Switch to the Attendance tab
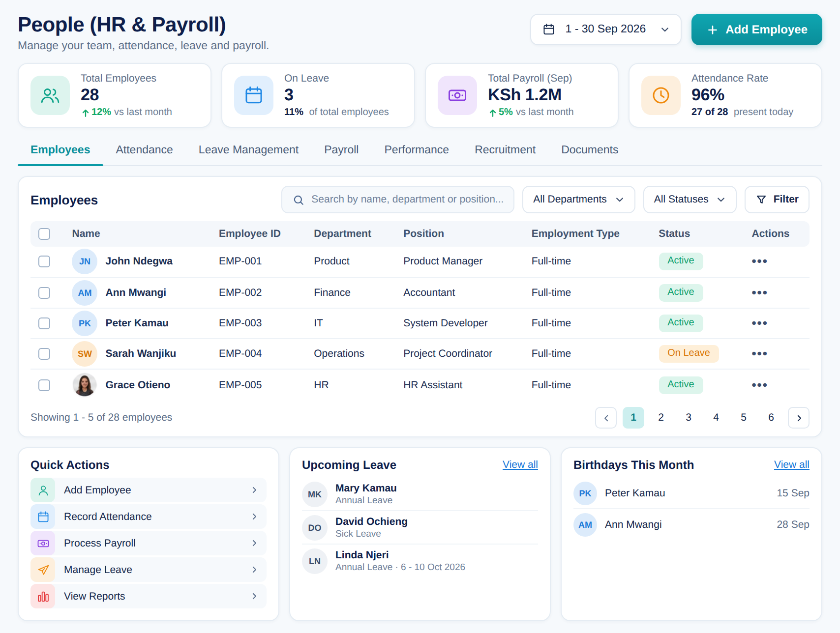The width and height of the screenshot is (840, 633). (144, 150)
